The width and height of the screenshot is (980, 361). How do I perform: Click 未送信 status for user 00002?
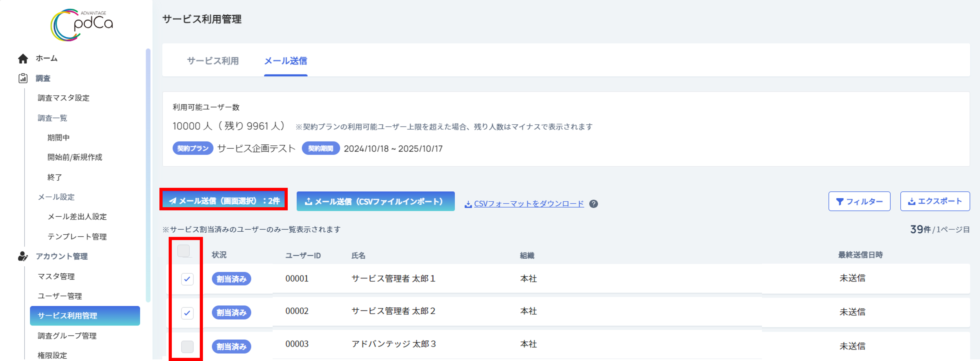click(x=852, y=312)
